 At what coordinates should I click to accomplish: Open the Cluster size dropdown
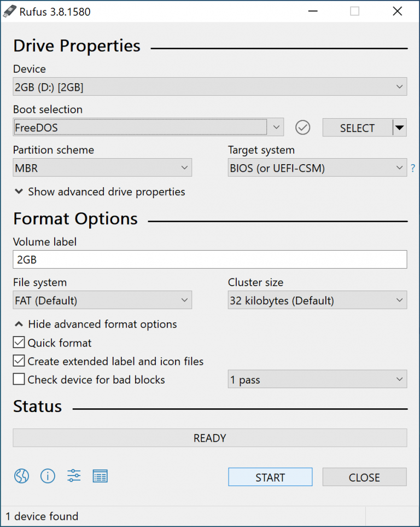(x=399, y=300)
